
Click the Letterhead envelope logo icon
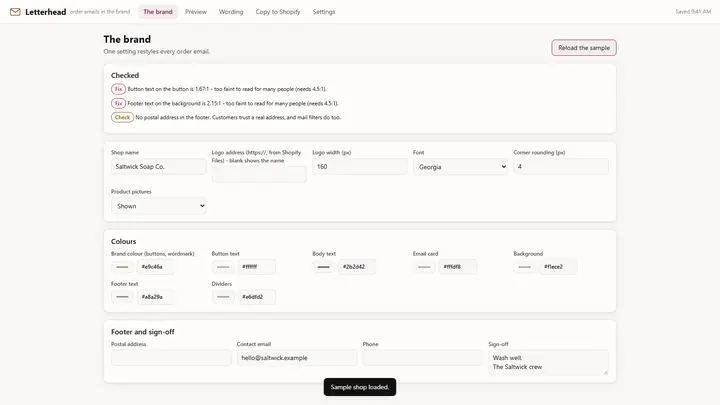15,12
